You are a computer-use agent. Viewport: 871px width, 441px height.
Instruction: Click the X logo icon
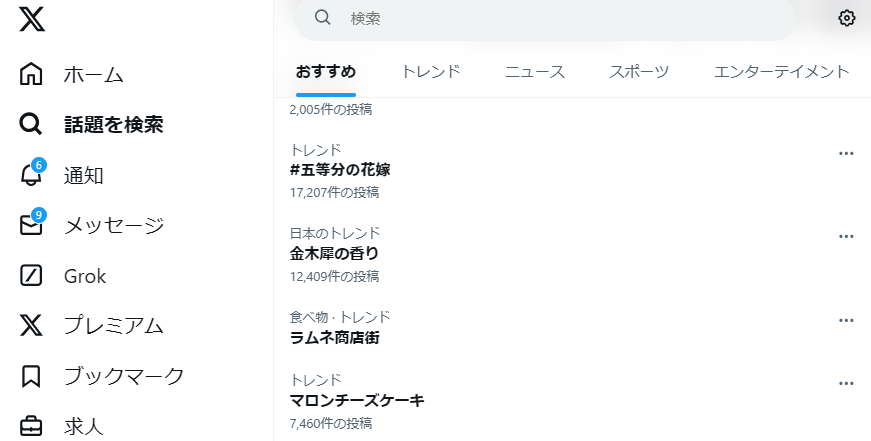32,19
